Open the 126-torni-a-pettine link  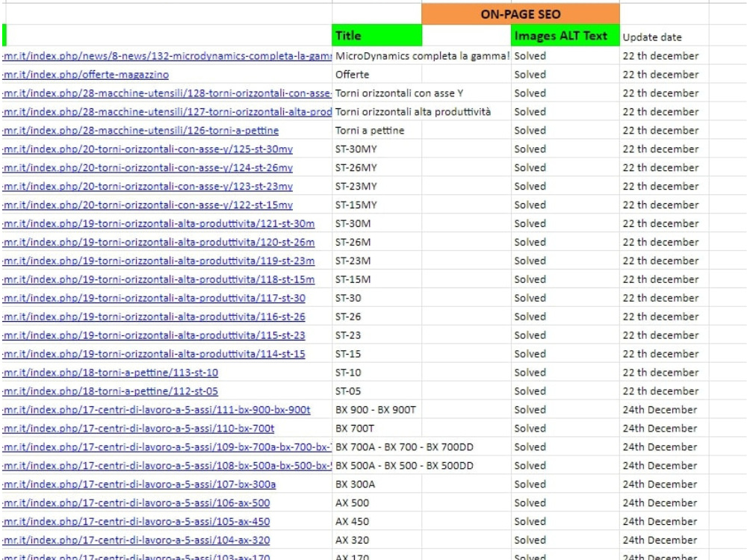coord(140,131)
